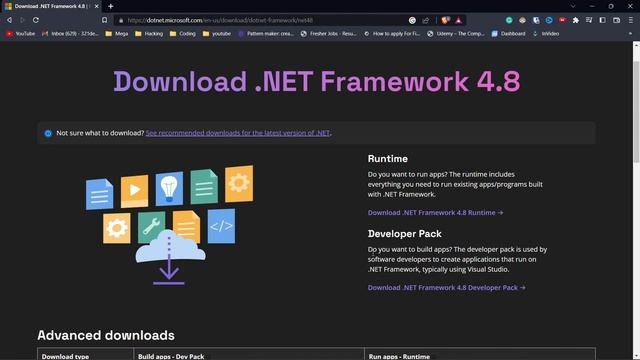
Task: Click the Advanced downloads heading
Action: [106, 335]
